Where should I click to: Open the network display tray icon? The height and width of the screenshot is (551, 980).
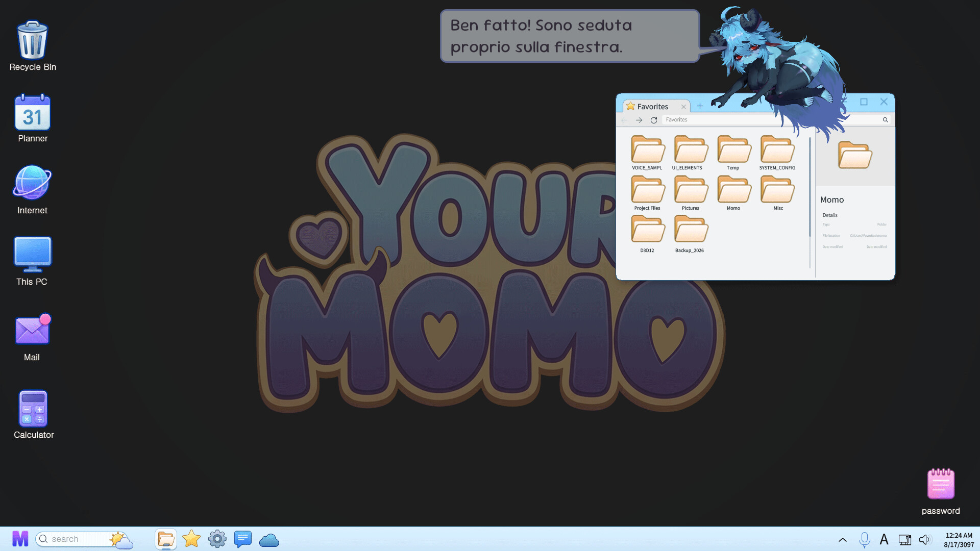click(905, 539)
